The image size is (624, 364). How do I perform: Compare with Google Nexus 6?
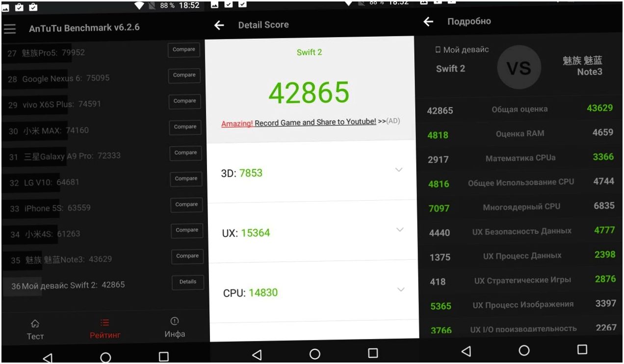[184, 76]
